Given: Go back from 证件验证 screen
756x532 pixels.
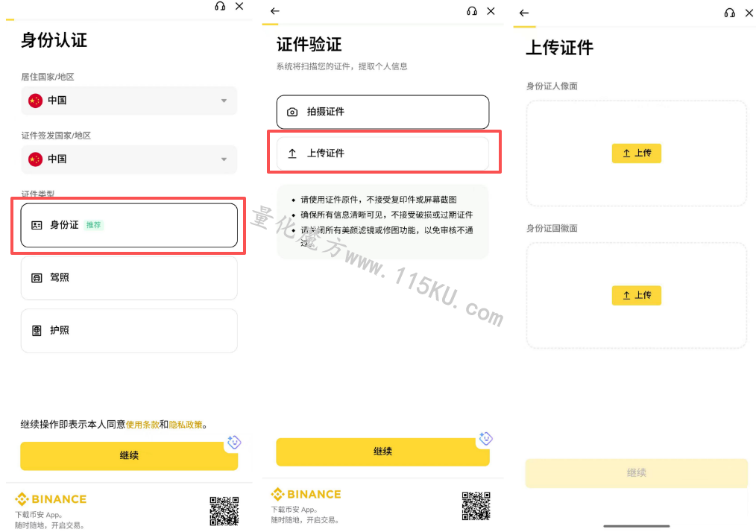Looking at the screenshot, I should point(275,11).
